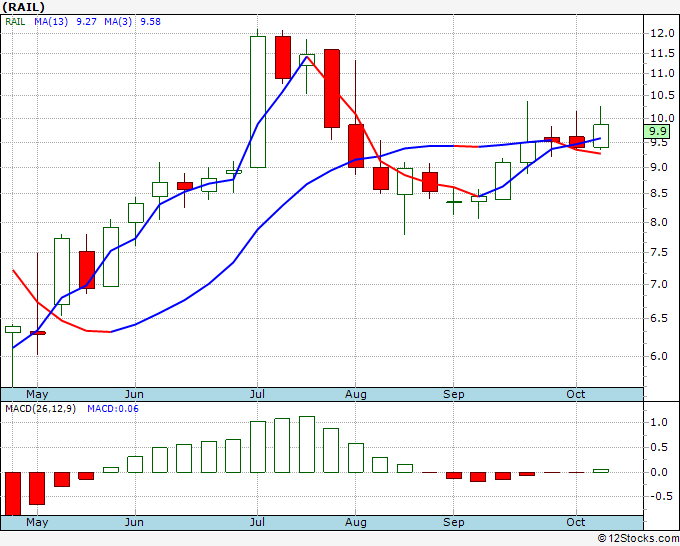Click the Jun label on price chart axis
Image resolution: width=680 pixels, height=546 pixels.
tap(134, 395)
